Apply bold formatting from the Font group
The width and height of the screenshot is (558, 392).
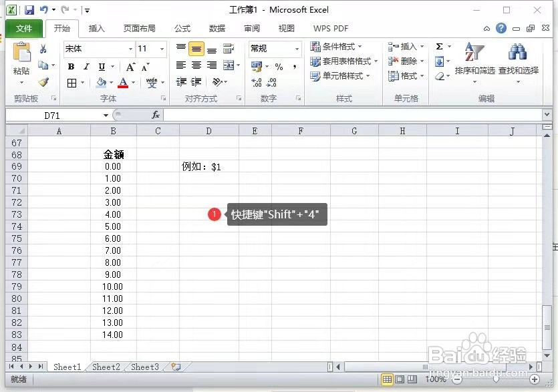[72, 67]
